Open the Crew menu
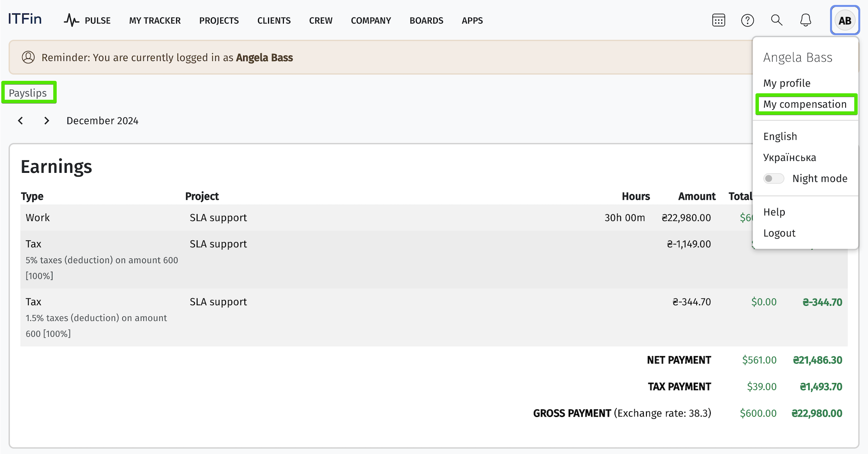Screen dimensions: 868x454 320,21
